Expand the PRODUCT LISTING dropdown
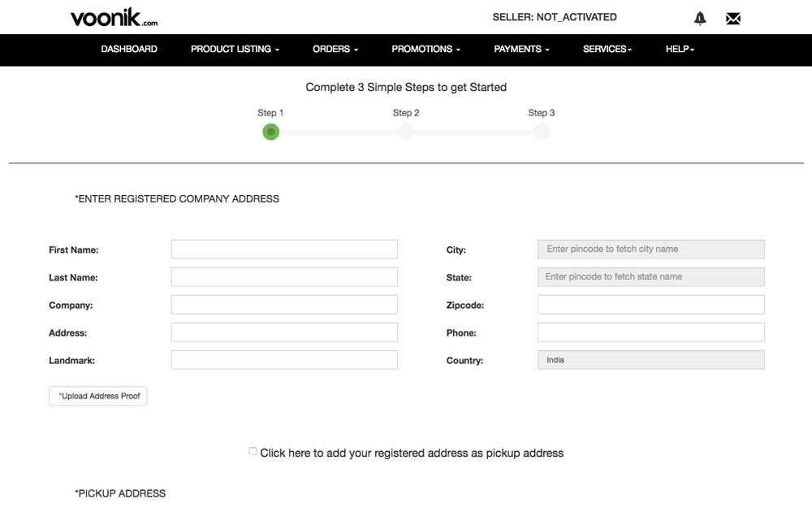Viewport: 812px width, 508px height. [x=234, y=49]
